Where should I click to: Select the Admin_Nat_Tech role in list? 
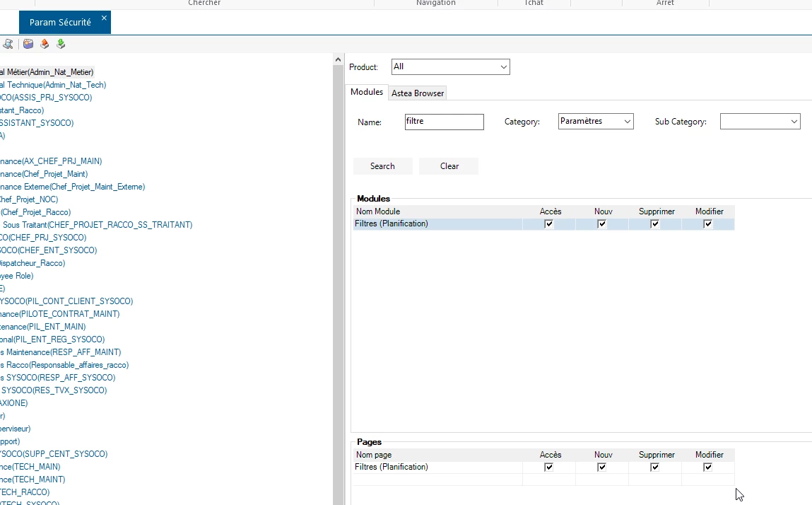[53, 85]
